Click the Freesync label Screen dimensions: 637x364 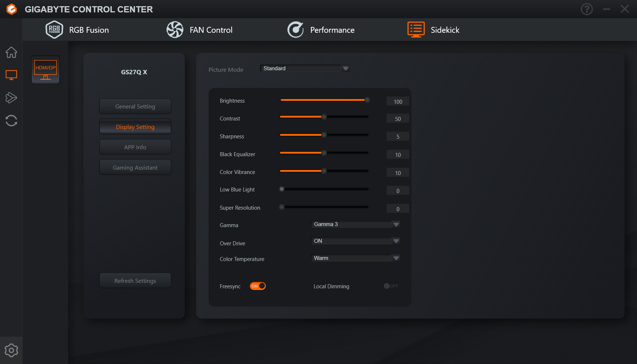pos(230,286)
